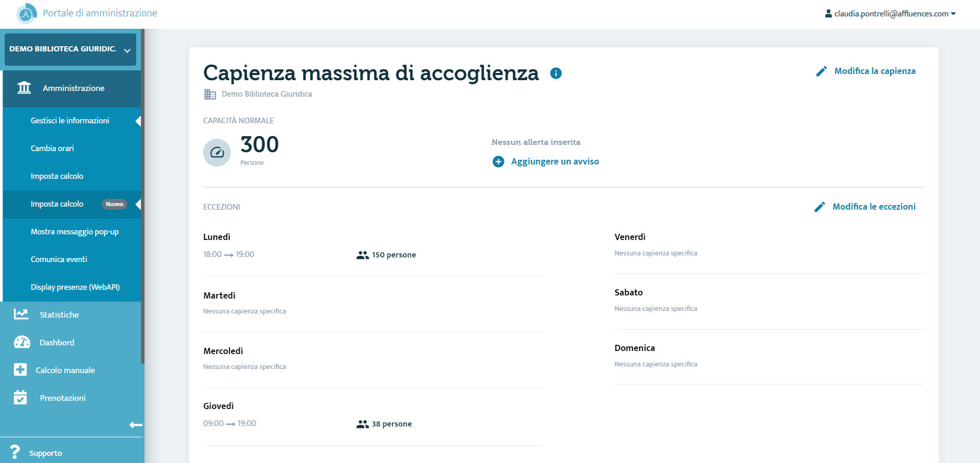
Task: Click the Dashbord gauge icon
Action: point(22,342)
